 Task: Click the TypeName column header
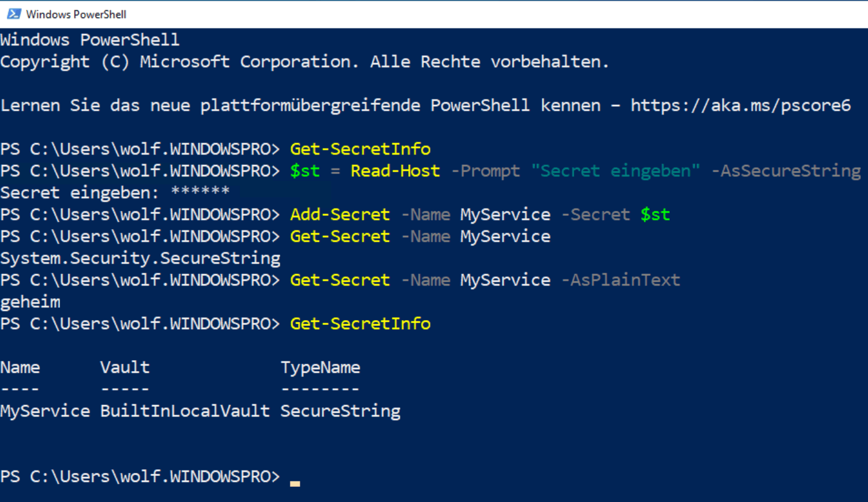tap(320, 367)
